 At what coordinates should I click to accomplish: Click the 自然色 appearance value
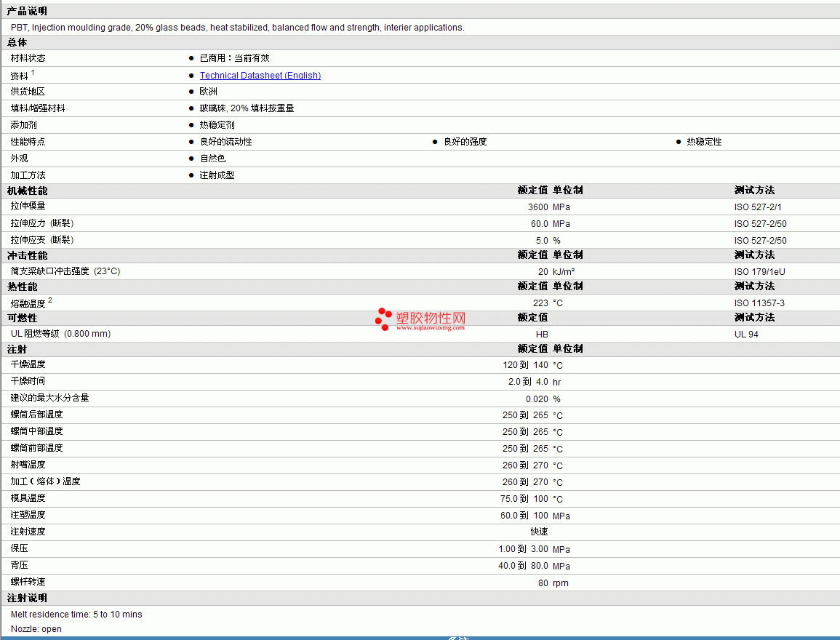pos(212,159)
